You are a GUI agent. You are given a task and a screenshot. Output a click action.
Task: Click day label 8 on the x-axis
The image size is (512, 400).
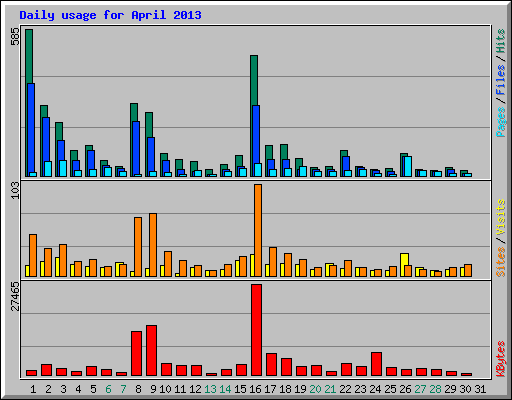coord(138,389)
